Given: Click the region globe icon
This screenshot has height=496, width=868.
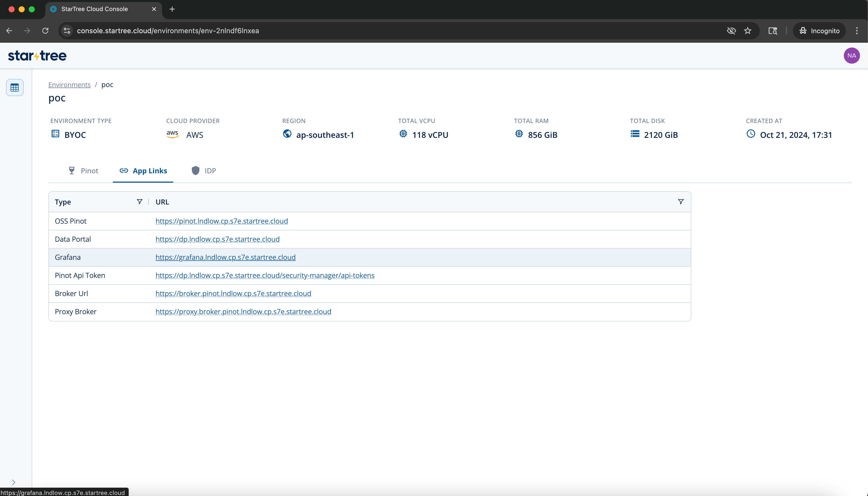Looking at the screenshot, I should 287,134.
